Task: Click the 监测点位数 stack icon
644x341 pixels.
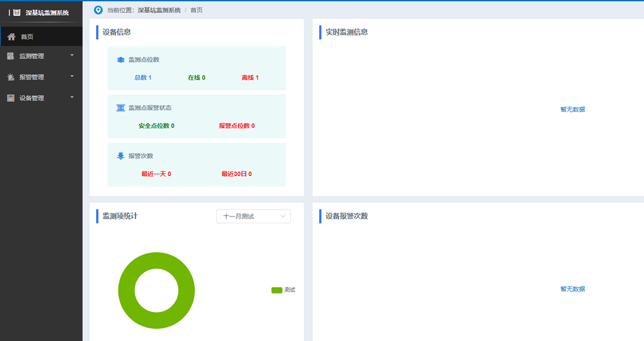Action: [x=121, y=60]
